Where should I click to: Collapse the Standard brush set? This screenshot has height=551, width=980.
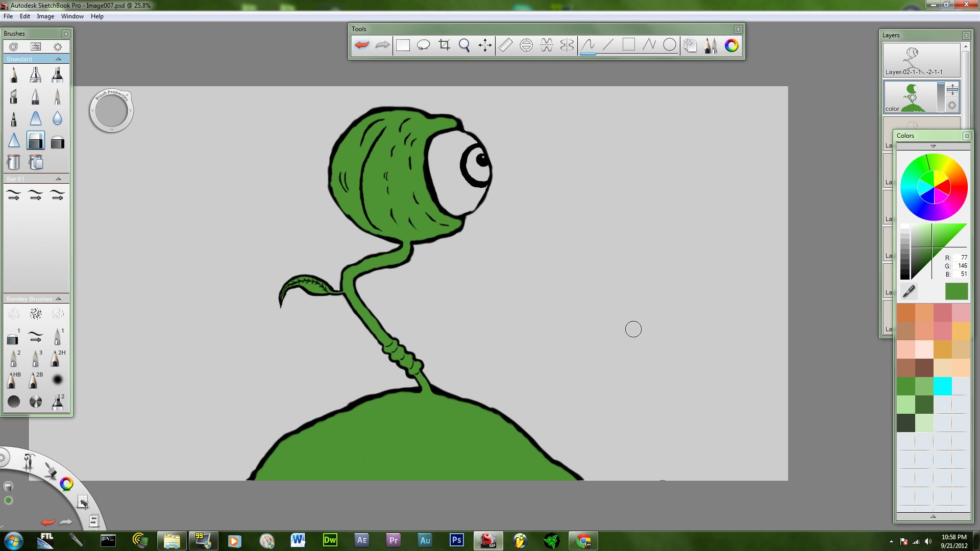58,59
